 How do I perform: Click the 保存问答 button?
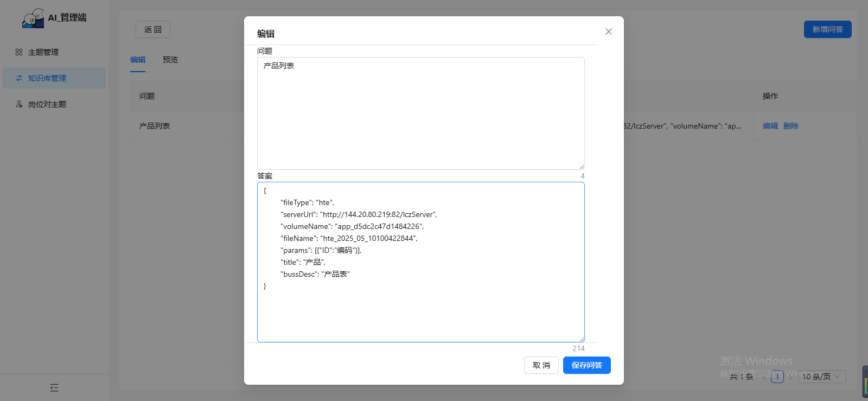pyautogui.click(x=586, y=365)
